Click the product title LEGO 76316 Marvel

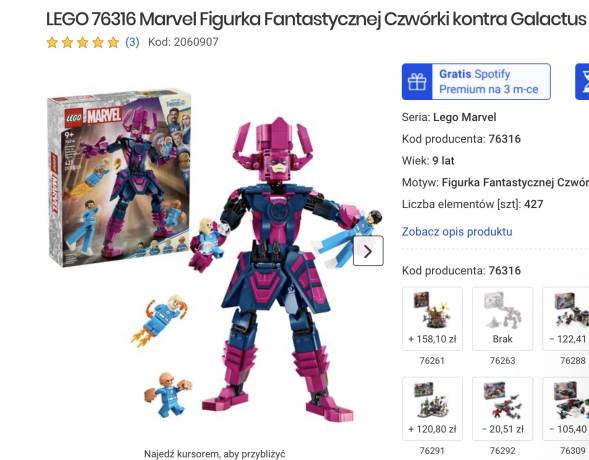316,19
